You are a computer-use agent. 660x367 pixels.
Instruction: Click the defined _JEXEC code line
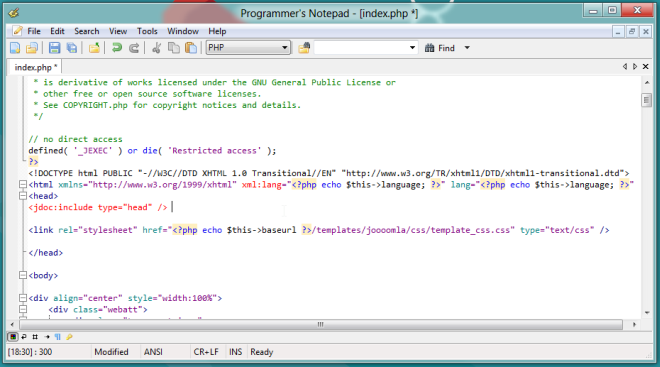[152, 150]
